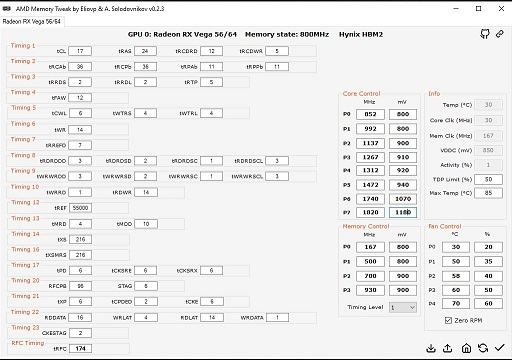Click the tRFC field showing 174
The height and width of the screenshot is (360, 512).
click(x=80, y=348)
